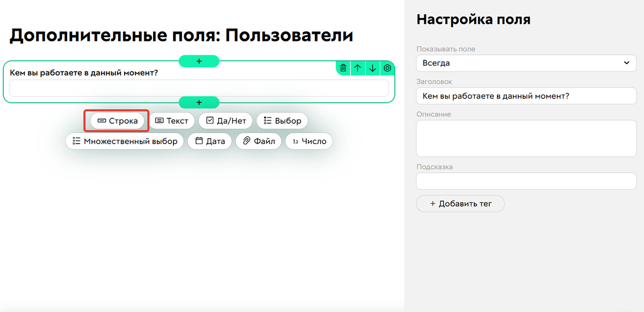
Task: Select the Да/Нет field type
Action: click(225, 120)
